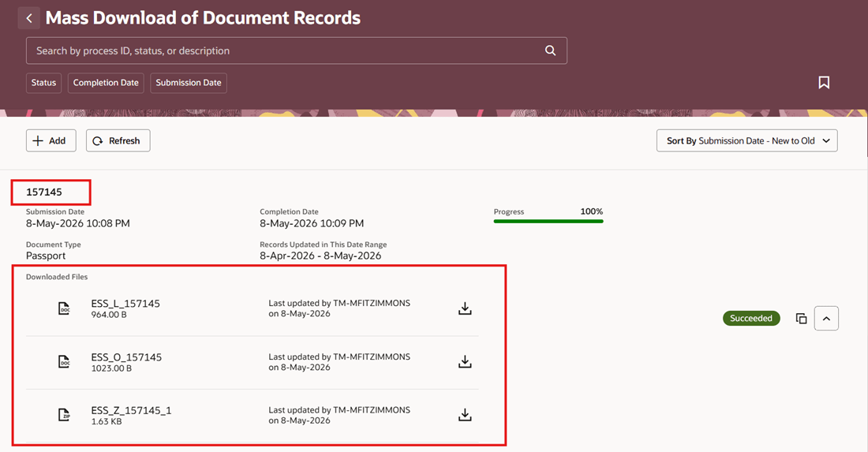Screen dimensions: 868x452
Task: Click the 1023.00 B file size
Action: [111, 368]
